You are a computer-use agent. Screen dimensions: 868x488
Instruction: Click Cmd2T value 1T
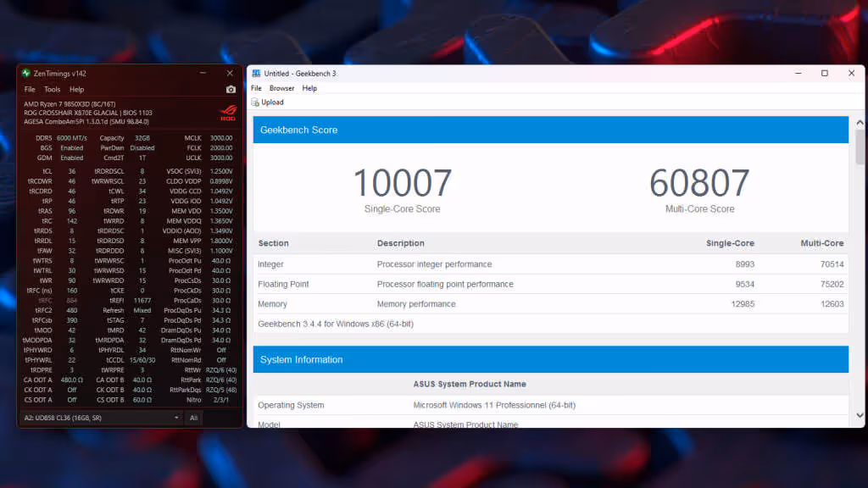point(142,158)
